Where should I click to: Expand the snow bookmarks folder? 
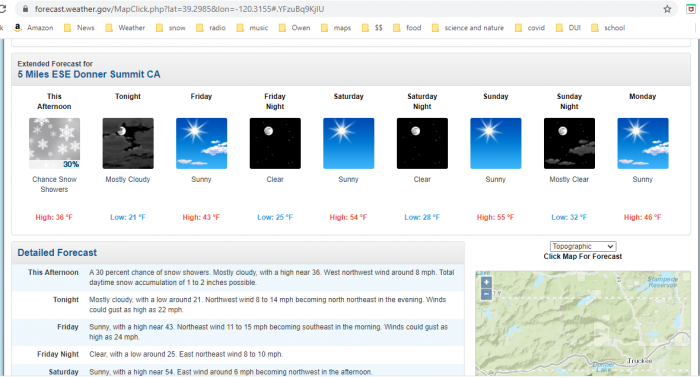point(171,28)
